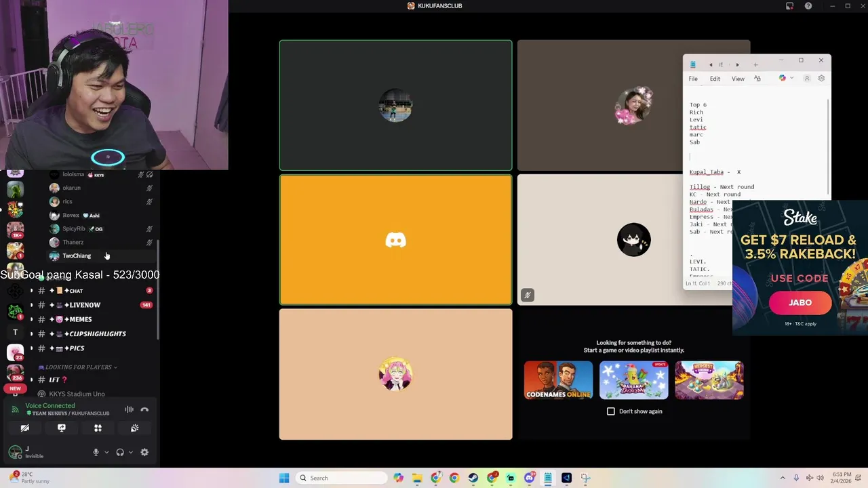Open server with letter T icon
Screen dimensions: 868x488
click(15, 332)
